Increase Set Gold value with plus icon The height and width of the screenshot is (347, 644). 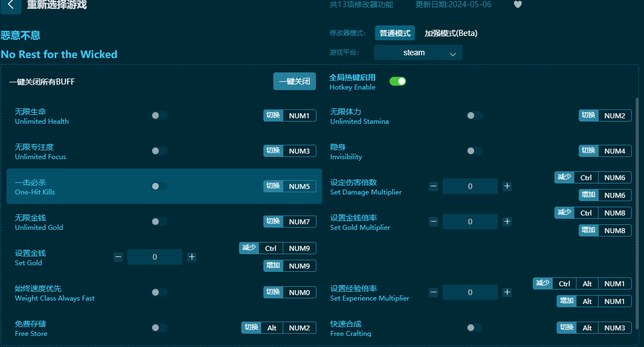click(x=192, y=257)
